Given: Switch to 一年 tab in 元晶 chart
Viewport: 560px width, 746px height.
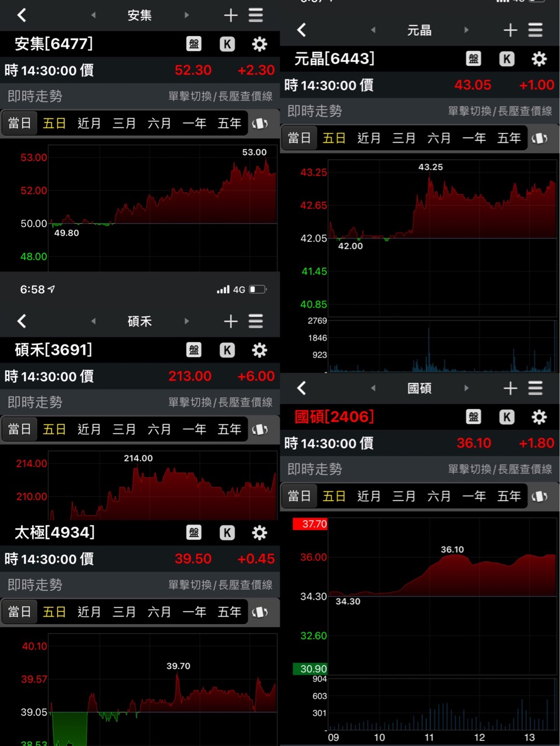Looking at the screenshot, I should [474, 138].
